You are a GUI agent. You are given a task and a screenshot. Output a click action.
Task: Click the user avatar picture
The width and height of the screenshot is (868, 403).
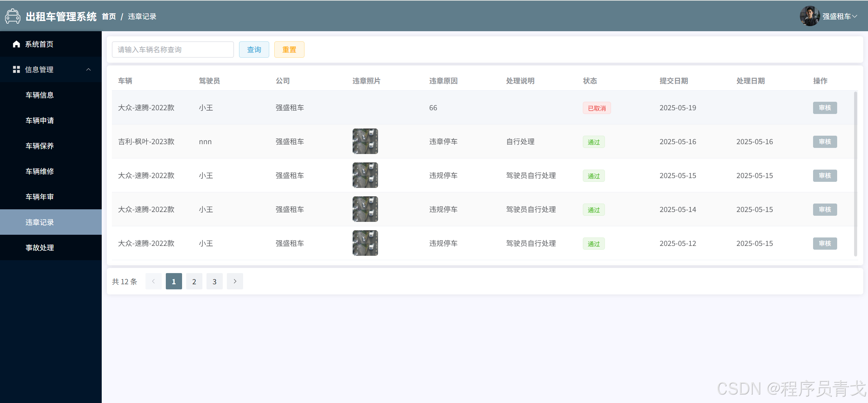coord(810,16)
